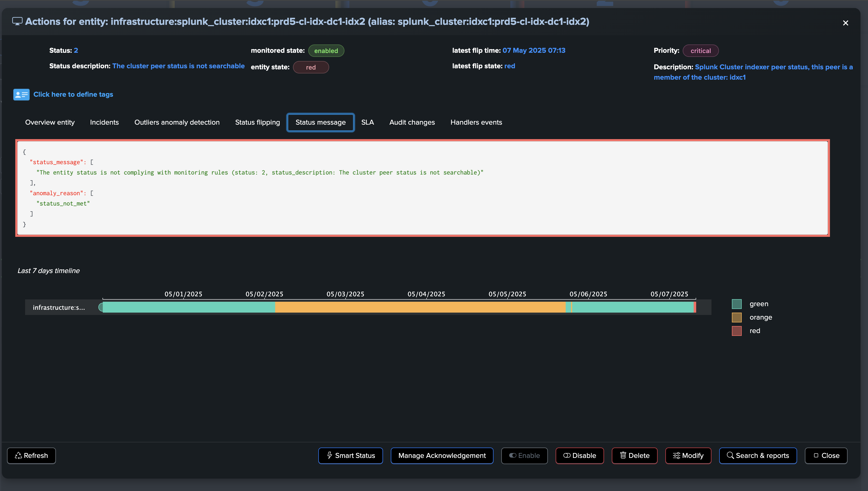Run Smart Status

click(x=351, y=456)
